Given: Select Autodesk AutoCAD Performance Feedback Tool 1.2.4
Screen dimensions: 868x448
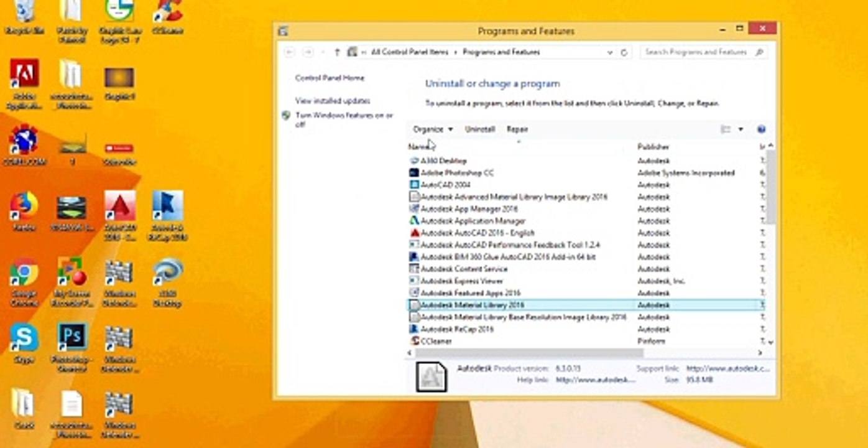Looking at the screenshot, I should point(586,245).
